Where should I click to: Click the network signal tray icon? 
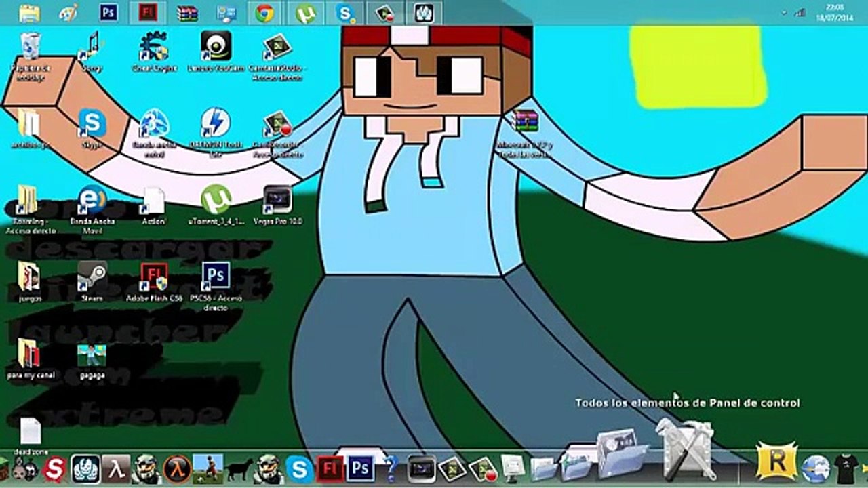[x=801, y=12]
